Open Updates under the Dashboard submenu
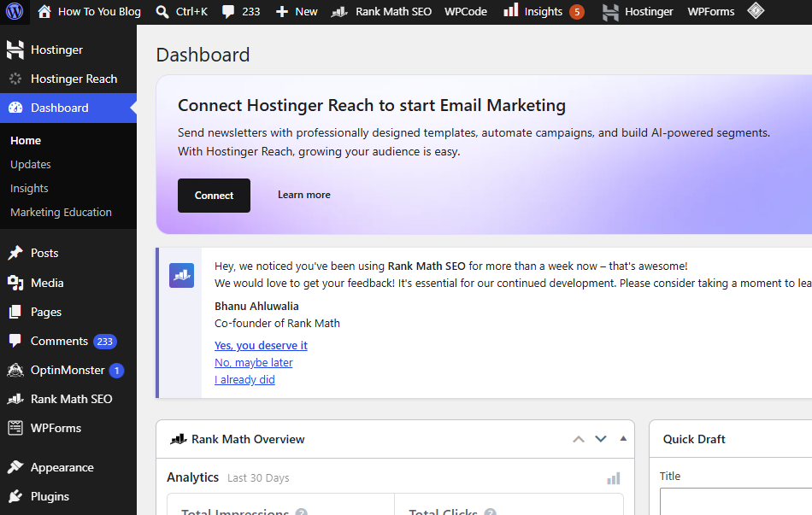Viewport: 812px width, 515px height. (x=31, y=164)
